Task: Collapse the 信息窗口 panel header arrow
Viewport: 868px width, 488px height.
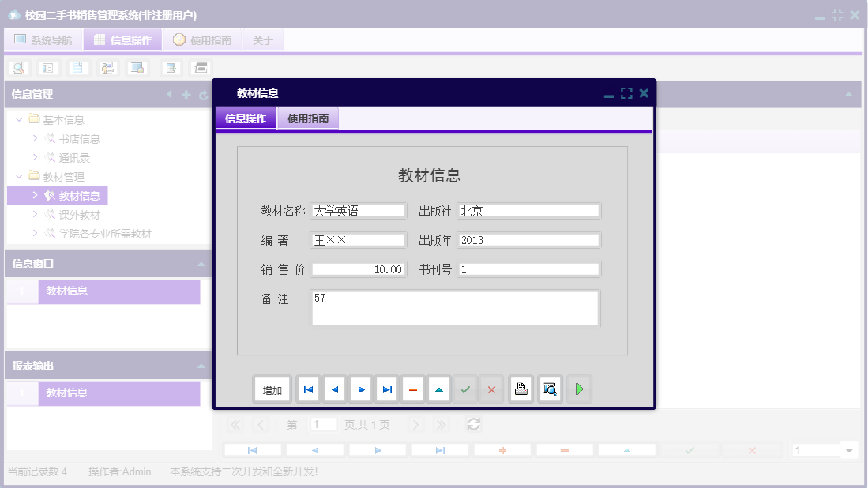Action: point(201,264)
